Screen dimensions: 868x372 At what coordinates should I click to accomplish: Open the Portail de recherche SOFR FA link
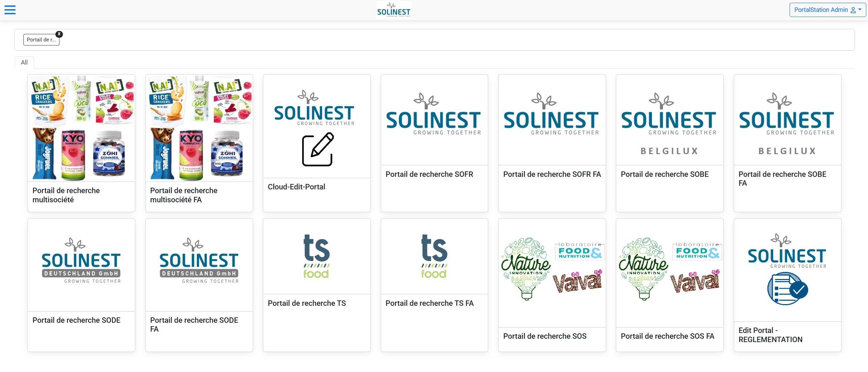click(x=552, y=174)
